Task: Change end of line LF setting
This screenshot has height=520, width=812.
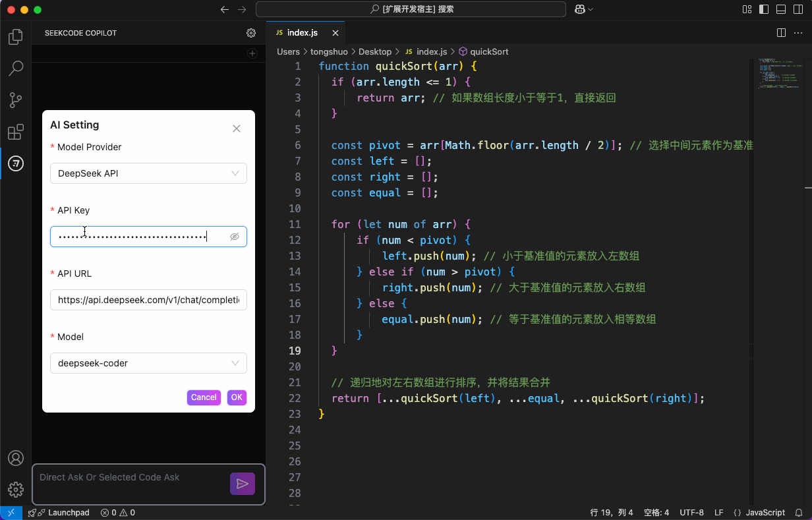Action: [718, 513]
